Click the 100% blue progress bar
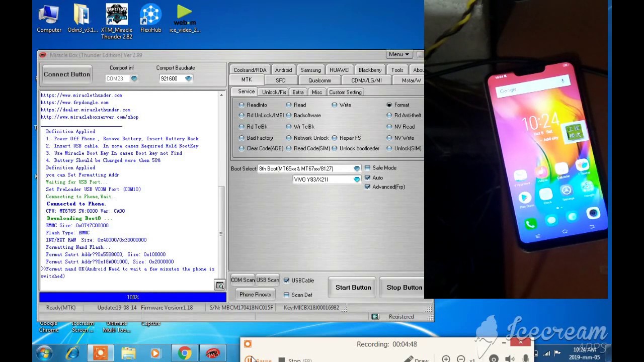 tap(133, 297)
